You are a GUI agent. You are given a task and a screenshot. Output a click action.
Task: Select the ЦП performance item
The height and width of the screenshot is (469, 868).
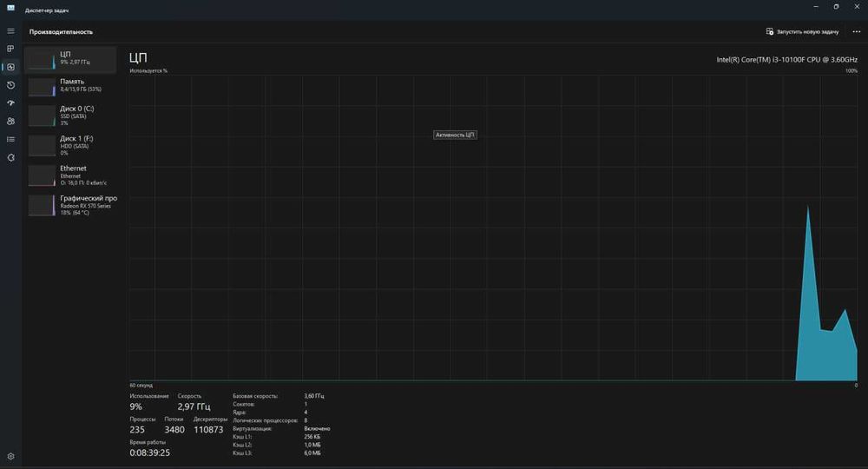[x=70, y=59]
